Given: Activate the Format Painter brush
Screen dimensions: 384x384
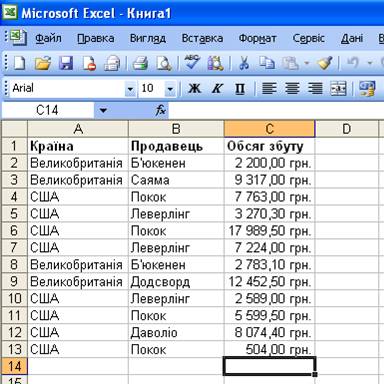Looking at the screenshot, I should [325, 63].
